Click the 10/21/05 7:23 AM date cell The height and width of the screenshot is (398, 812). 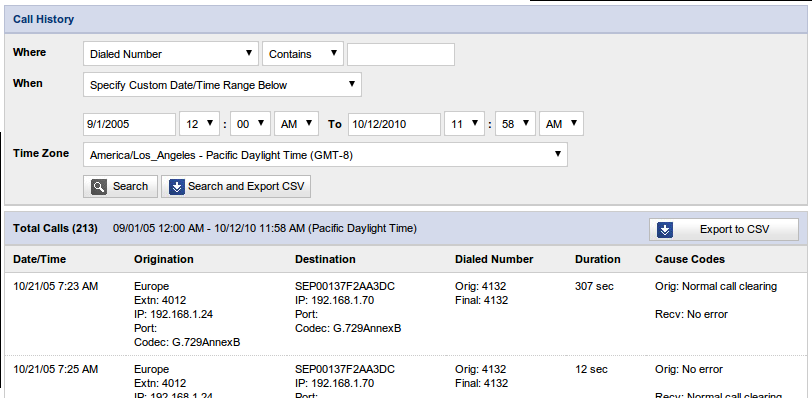pos(55,286)
